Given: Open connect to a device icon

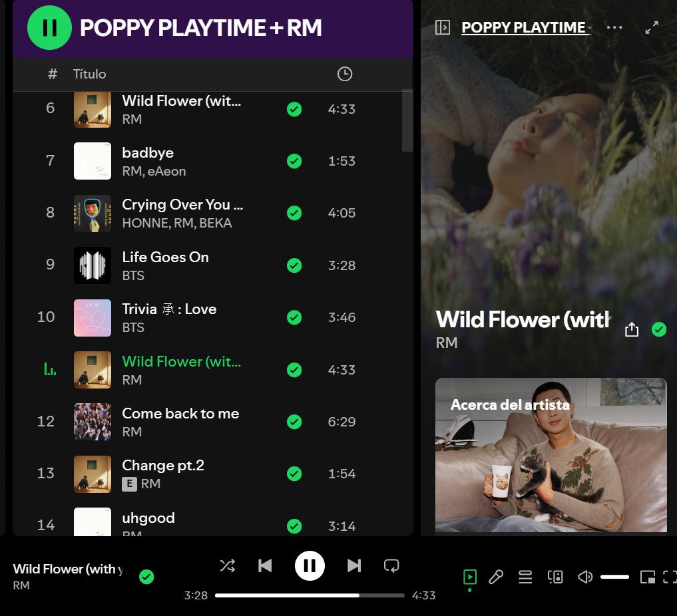Looking at the screenshot, I should click(555, 577).
